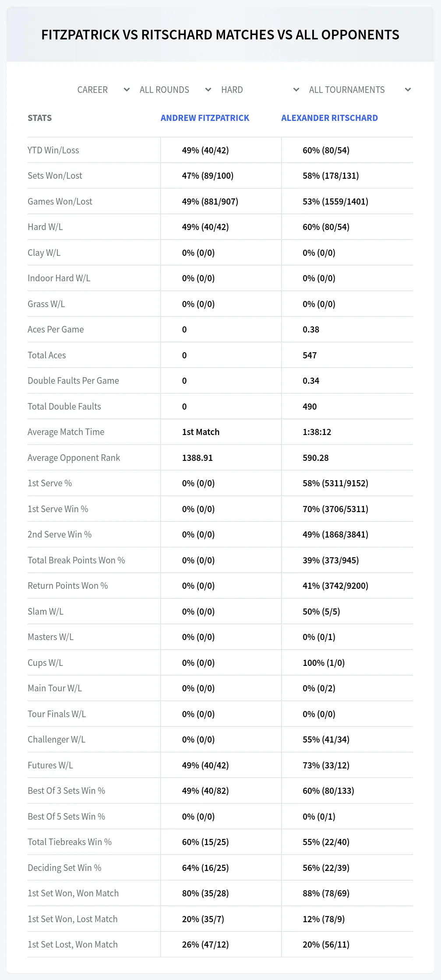Click chevron arrow beside ALL TOURNAMENTS
441x980 pixels.
coord(408,90)
